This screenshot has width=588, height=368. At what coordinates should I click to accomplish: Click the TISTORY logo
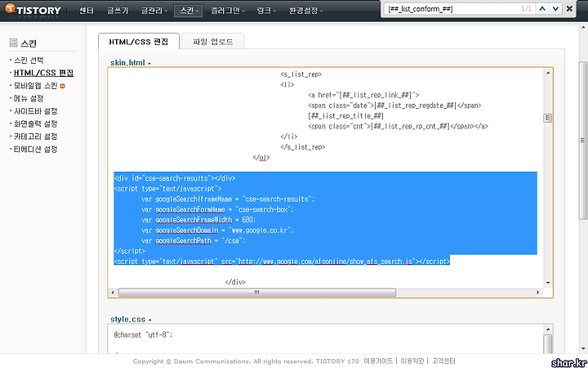(33, 10)
